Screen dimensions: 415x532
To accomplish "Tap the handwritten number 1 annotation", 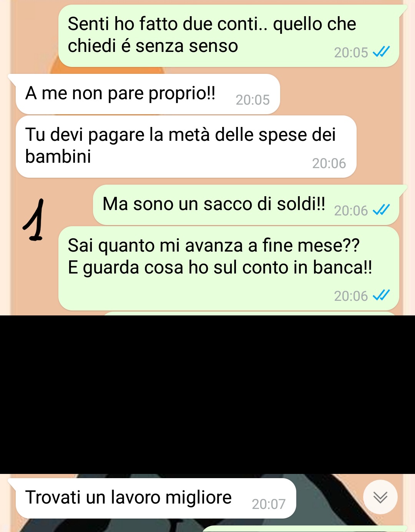I will pos(35,220).
